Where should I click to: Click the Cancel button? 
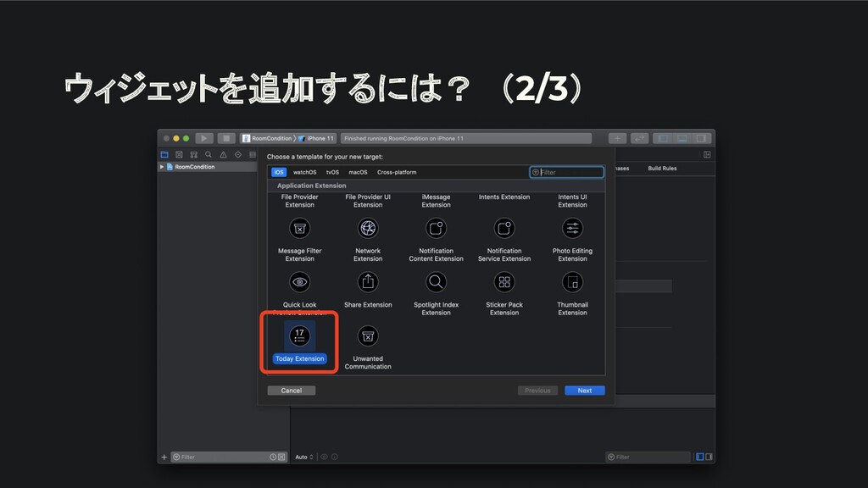[292, 391]
